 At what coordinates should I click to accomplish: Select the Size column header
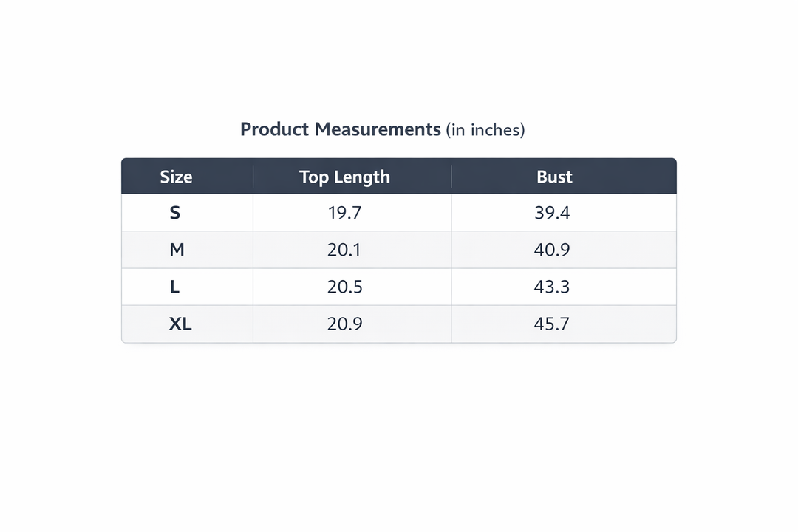(176, 177)
